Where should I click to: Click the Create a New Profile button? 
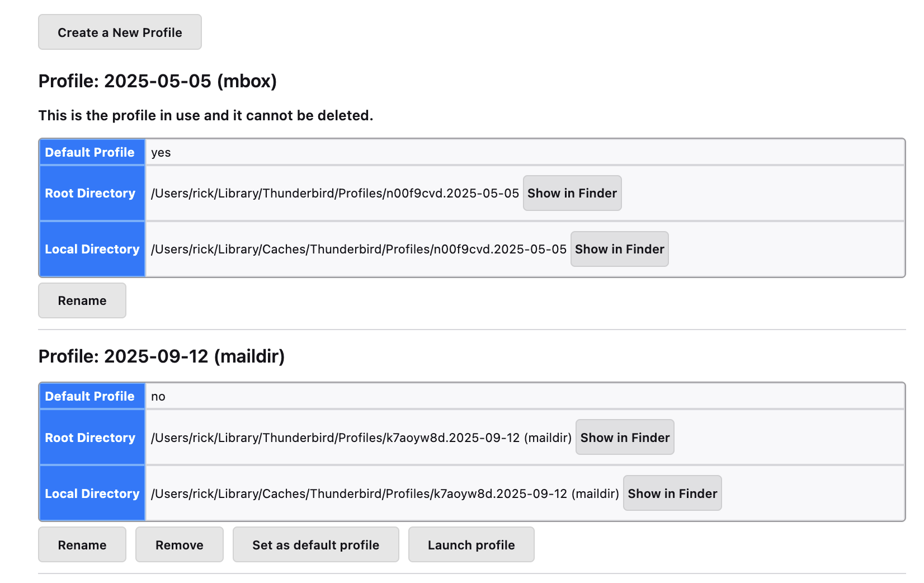pyautogui.click(x=120, y=32)
